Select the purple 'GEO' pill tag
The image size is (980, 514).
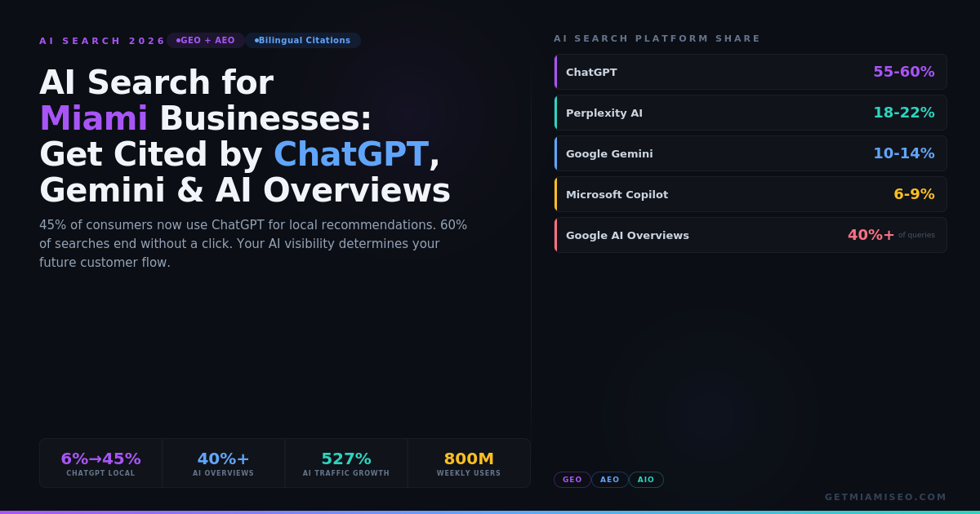(572, 480)
